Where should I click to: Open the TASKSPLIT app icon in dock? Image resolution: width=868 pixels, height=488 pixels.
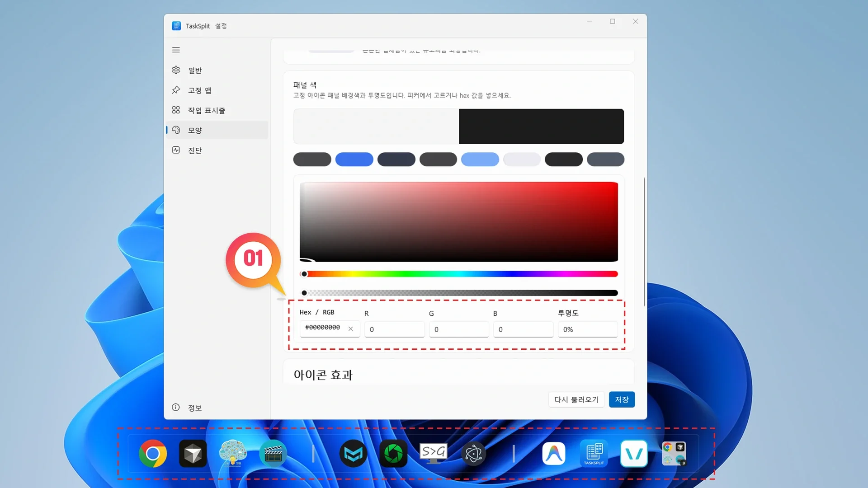tap(594, 454)
